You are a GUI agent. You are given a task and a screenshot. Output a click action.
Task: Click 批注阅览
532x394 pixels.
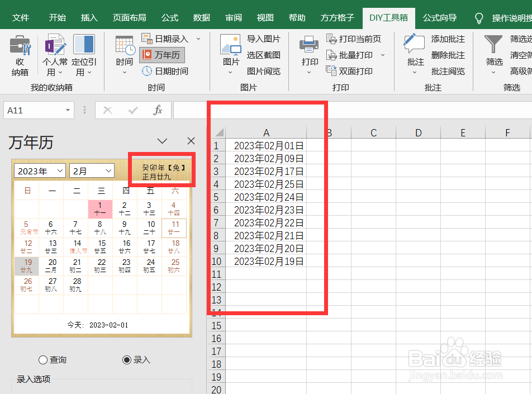pyautogui.click(x=448, y=71)
